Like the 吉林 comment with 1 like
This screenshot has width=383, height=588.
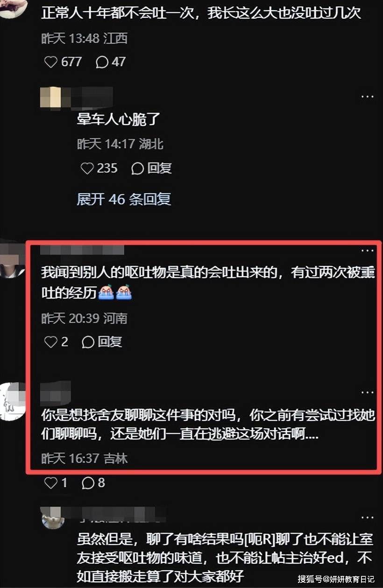[x=50, y=483]
